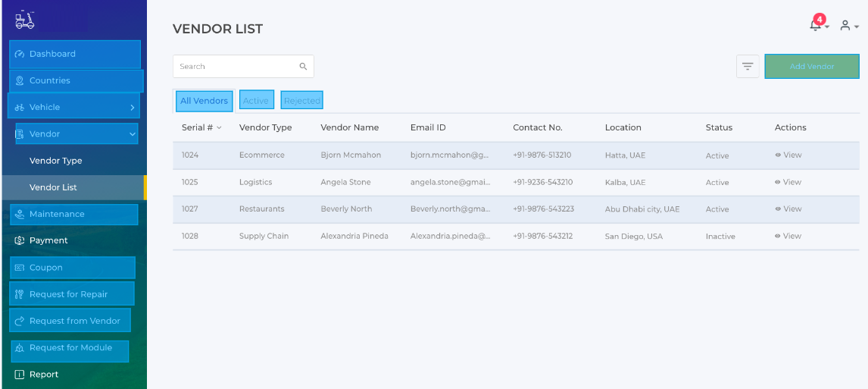Viewport: 868px width, 389px height.
Task: View vendor with serial 1027
Action: pos(788,209)
